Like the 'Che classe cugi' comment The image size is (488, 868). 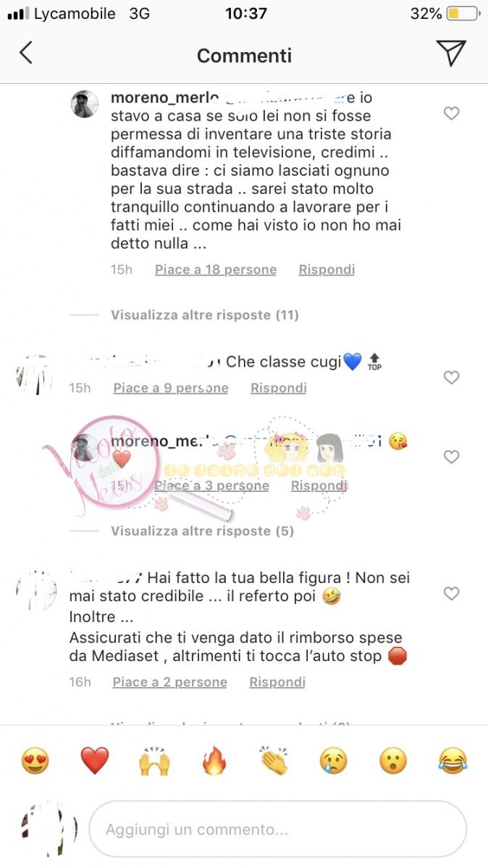coord(451,378)
